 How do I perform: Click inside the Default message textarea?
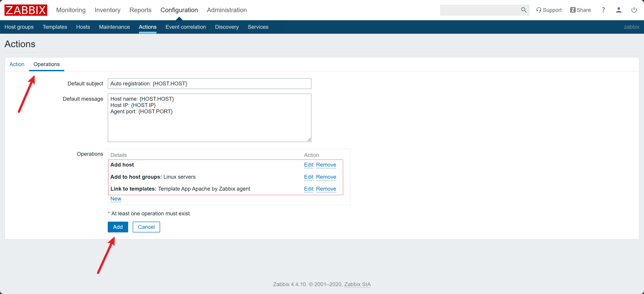[x=209, y=125]
